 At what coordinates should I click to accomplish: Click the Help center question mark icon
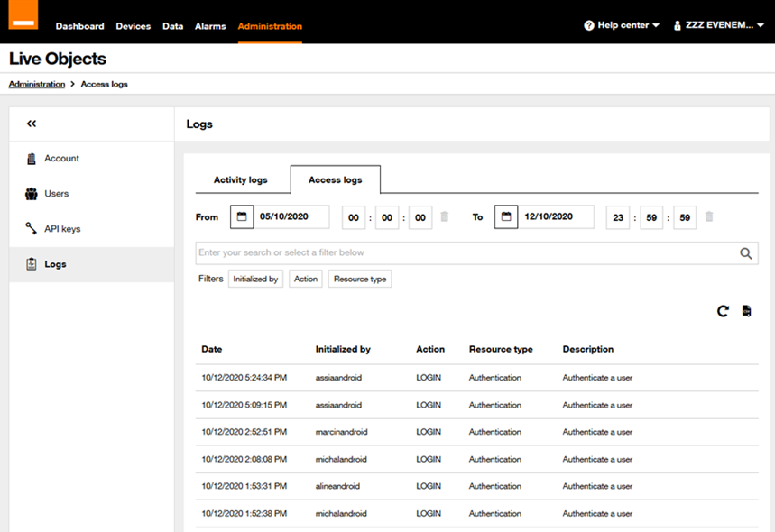pos(588,25)
